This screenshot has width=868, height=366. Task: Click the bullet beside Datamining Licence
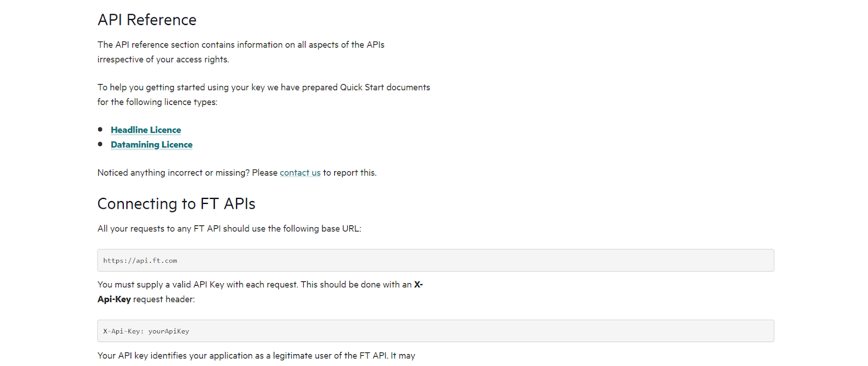click(100, 144)
